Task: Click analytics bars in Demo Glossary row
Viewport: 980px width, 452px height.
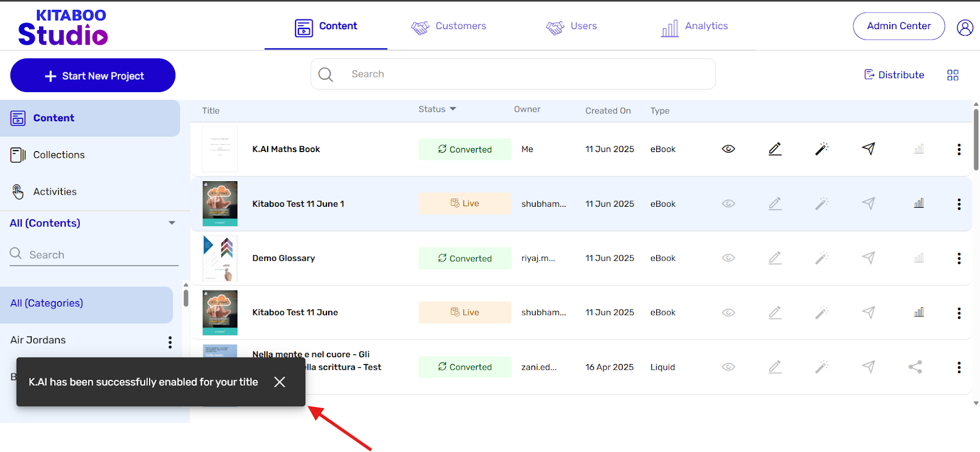Action: [x=919, y=258]
